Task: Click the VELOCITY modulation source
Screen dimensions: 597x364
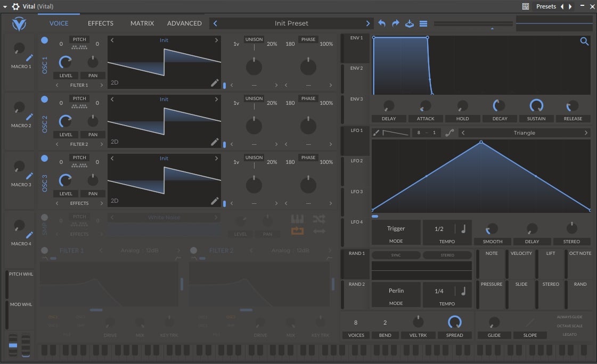Action: [521, 264]
